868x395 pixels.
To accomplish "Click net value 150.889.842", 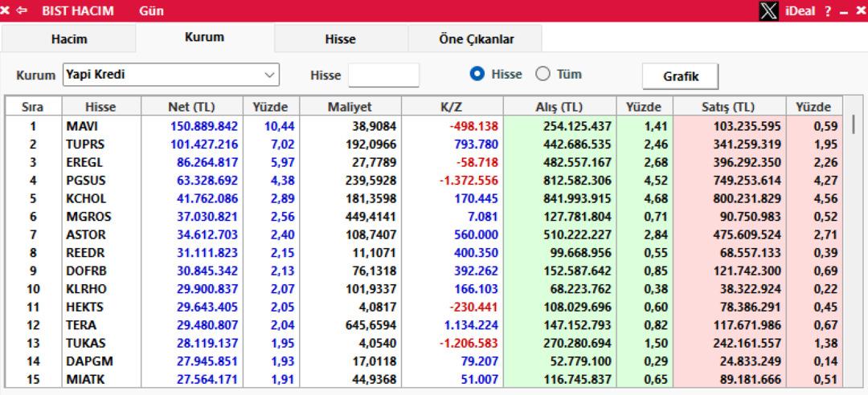I will click(203, 126).
